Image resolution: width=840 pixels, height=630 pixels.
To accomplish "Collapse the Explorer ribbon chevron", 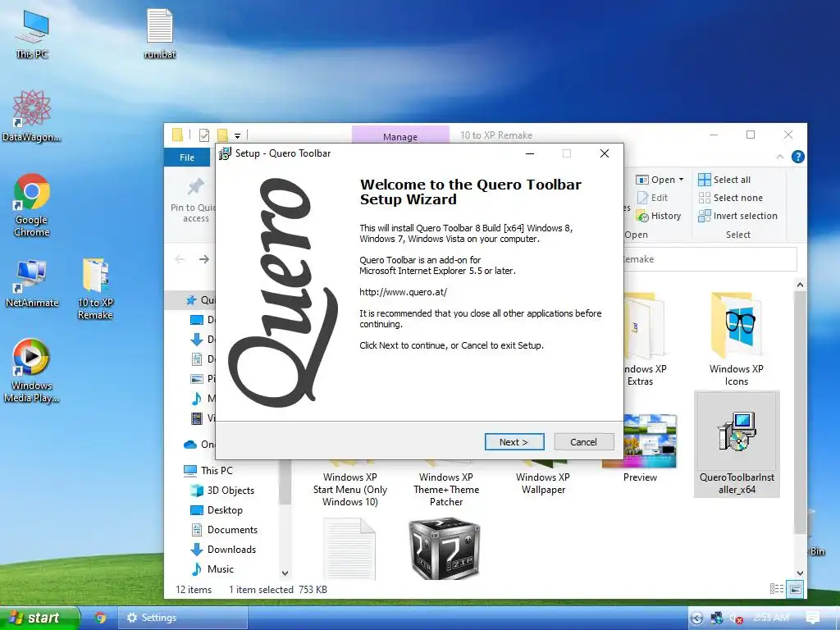I will click(x=780, y=157).
